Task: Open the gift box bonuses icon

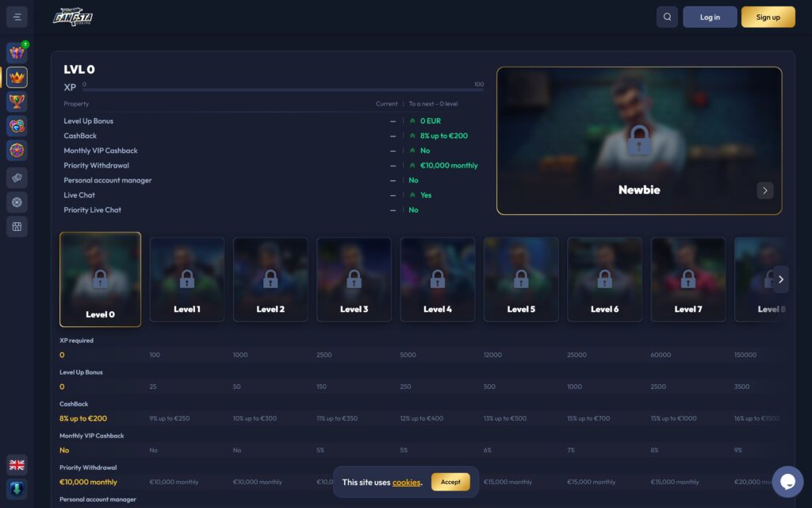Action: [17, 53]
